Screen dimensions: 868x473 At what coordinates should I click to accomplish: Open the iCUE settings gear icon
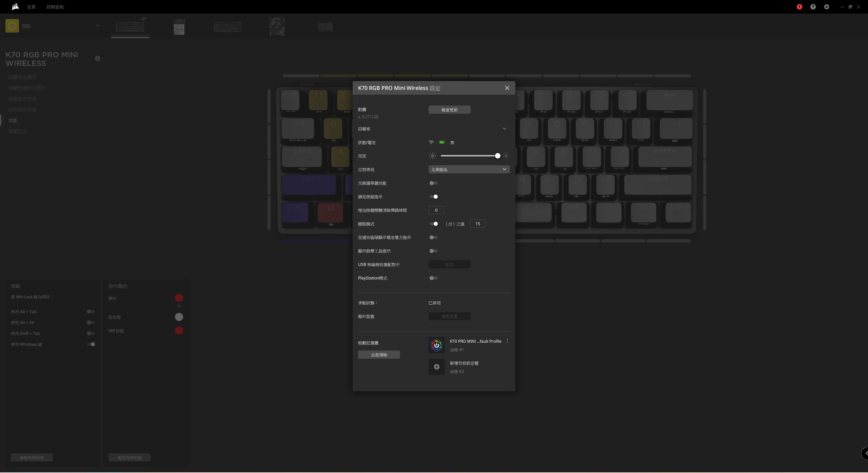[x=826, y=7]
